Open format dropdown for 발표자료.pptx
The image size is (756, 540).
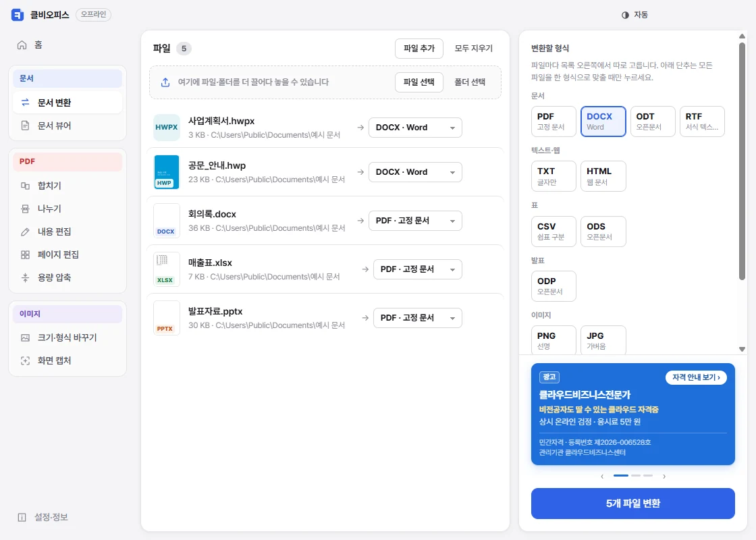click(x=418, y=318)
